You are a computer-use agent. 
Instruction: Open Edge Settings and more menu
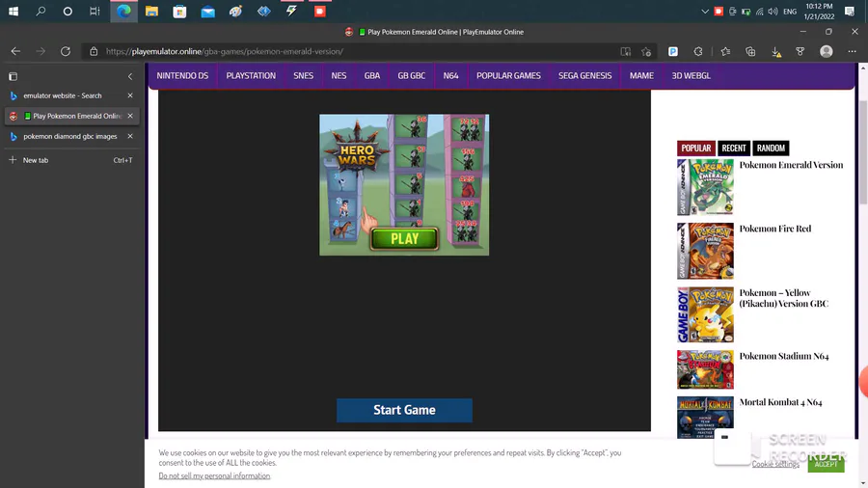click(x=852, y=51)
